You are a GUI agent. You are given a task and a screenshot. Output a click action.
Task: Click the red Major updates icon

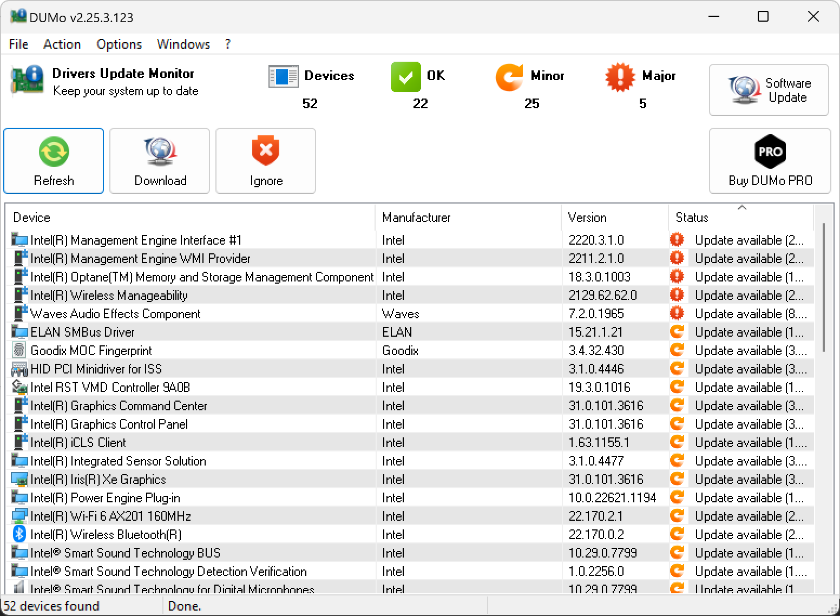(x=620, y=76)
